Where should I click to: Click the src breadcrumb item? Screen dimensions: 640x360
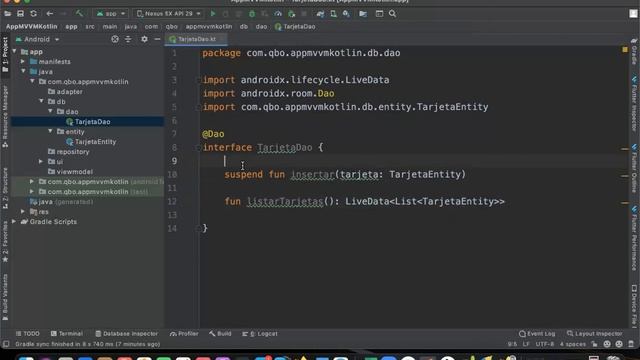click(90, 27)
